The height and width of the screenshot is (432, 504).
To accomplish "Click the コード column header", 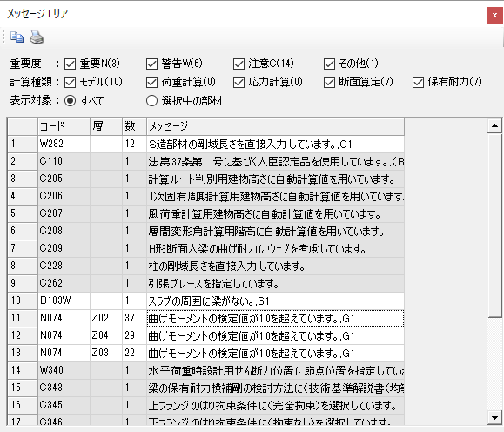I will coord(64,126).
